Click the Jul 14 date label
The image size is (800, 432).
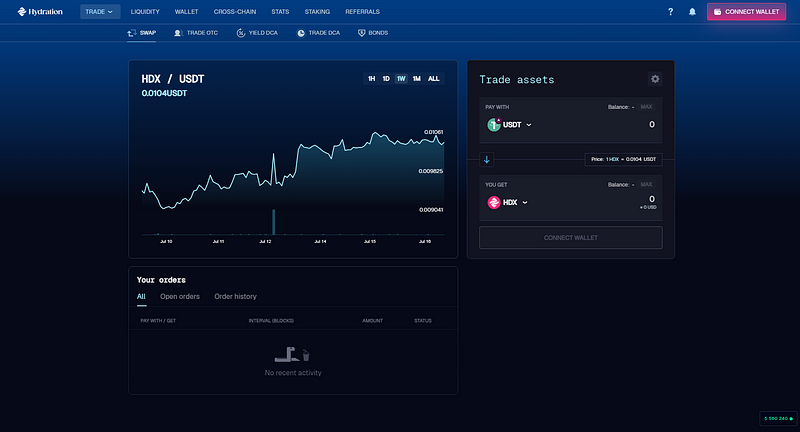click(x=320, y=241)
